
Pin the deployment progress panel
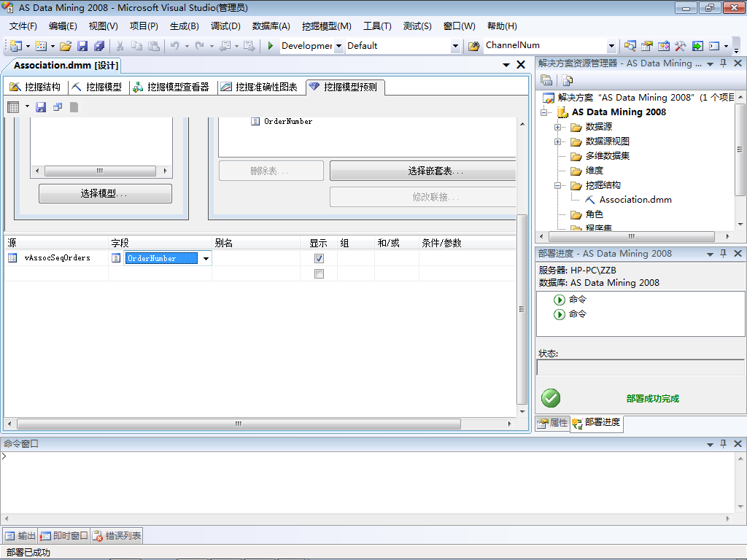723,253
